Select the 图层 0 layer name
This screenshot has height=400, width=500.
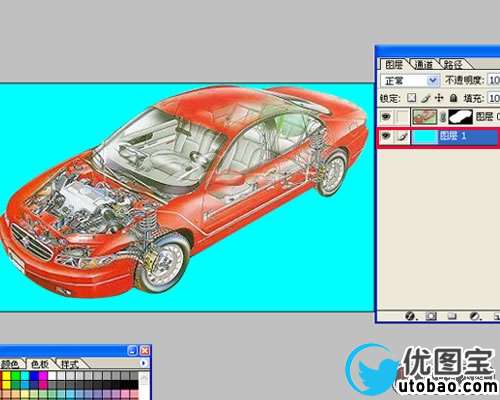[488, 116]
